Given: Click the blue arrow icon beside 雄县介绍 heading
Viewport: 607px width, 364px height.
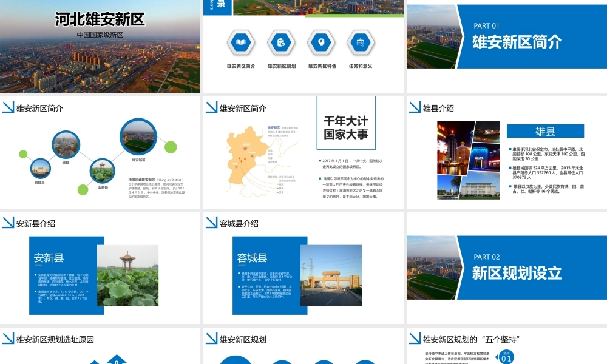Looking at the screenshot, I should (x=415, y=107).
